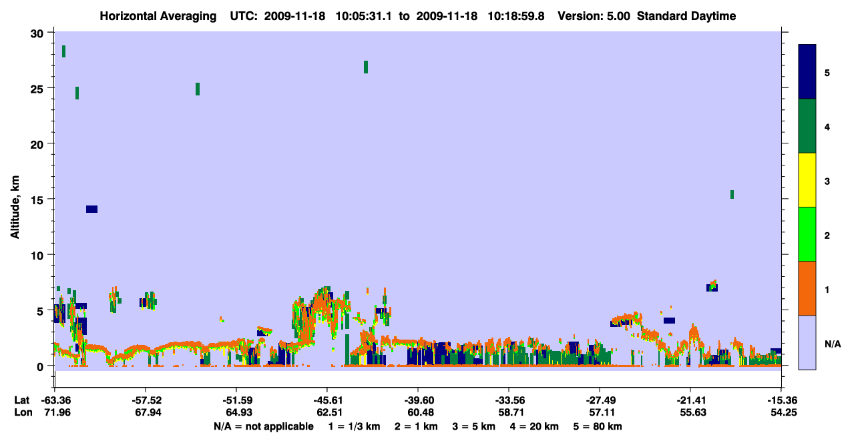The width and height of the screenshot is (868, 445).
Task: Click the longitude value 60.48
Action: 420,412
